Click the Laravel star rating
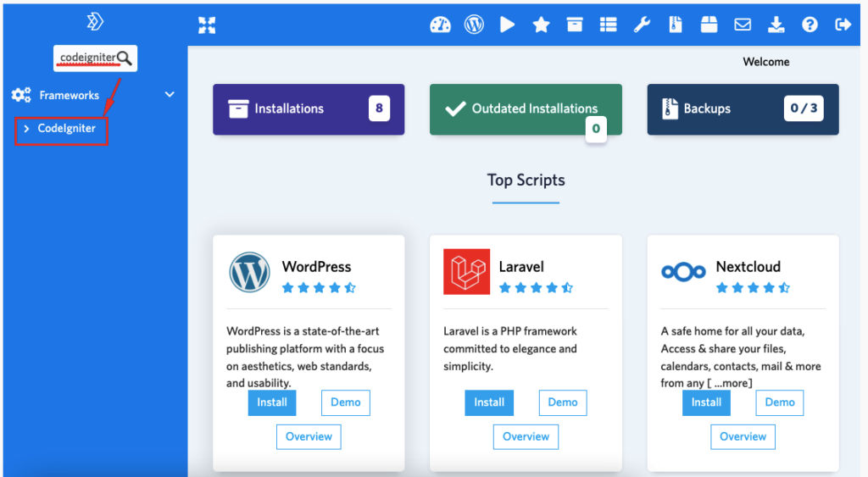The width and height of the screenshot is (868, 477). (x=536, y=288)
